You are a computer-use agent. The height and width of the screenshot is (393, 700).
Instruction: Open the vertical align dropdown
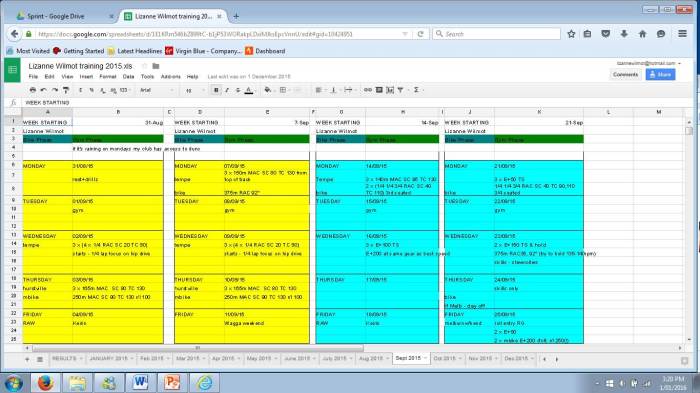334,90
